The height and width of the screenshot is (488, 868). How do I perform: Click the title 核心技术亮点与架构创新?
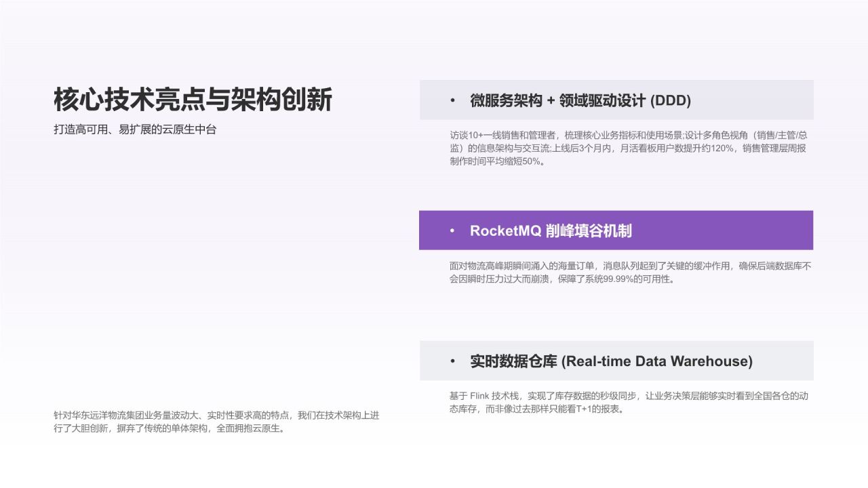(193, 100)
